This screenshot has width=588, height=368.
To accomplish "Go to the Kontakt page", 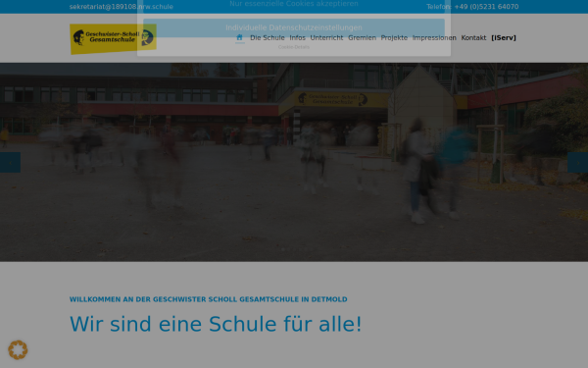I will (473, 38).
